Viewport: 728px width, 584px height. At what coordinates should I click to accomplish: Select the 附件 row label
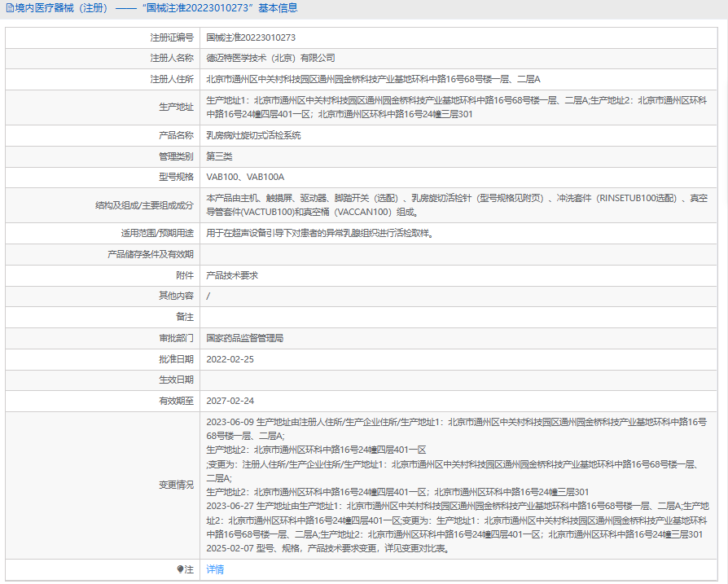[185, 275]
